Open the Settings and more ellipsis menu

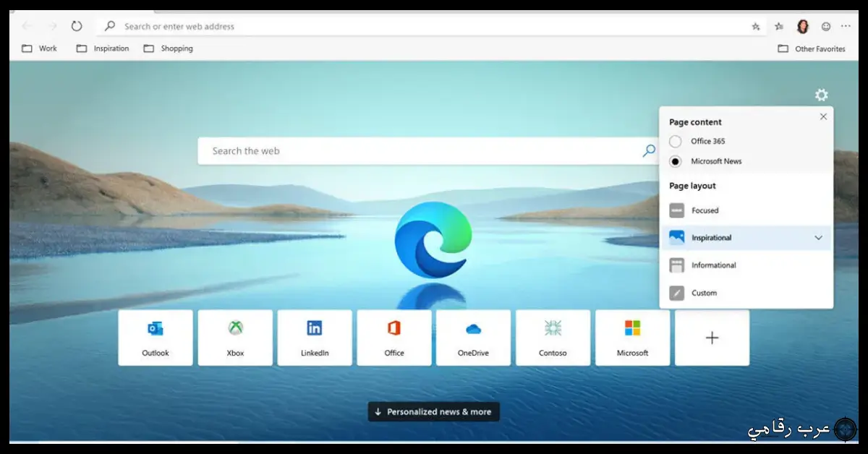pyautogui.click(x=846, y=27)
